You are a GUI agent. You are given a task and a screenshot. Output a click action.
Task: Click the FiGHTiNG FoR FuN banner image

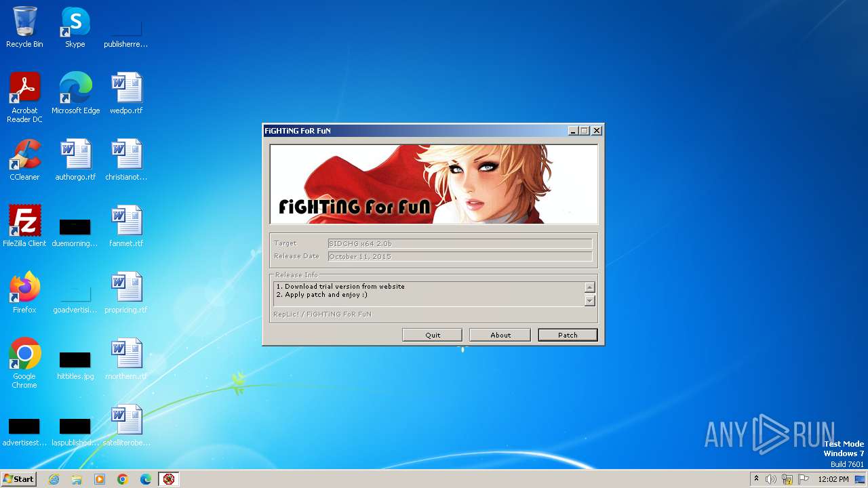(434, 184)
